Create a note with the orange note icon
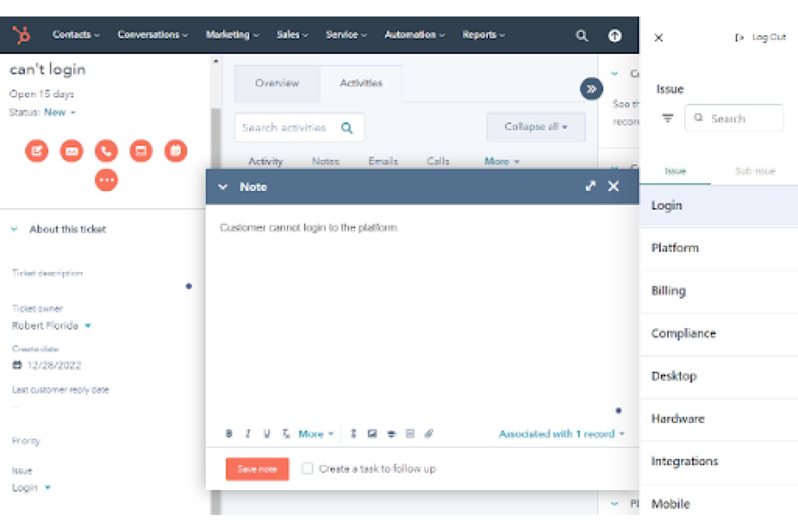 [x=37, y=151]
